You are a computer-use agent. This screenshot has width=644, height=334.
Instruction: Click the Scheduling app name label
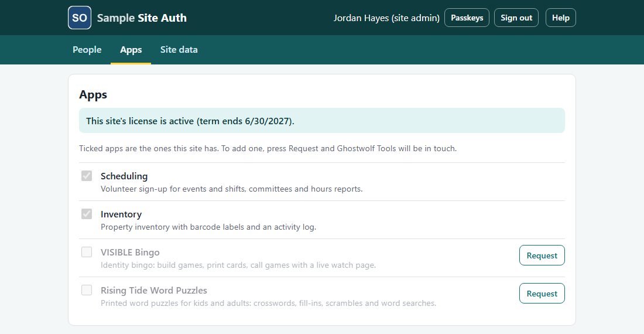coord(124,176)
